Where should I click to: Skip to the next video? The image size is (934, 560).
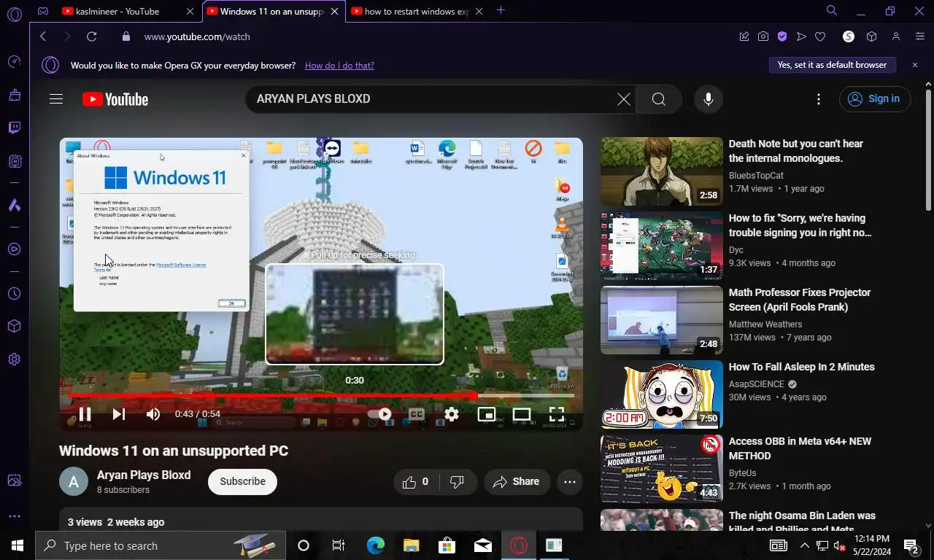tap(119, 414)
